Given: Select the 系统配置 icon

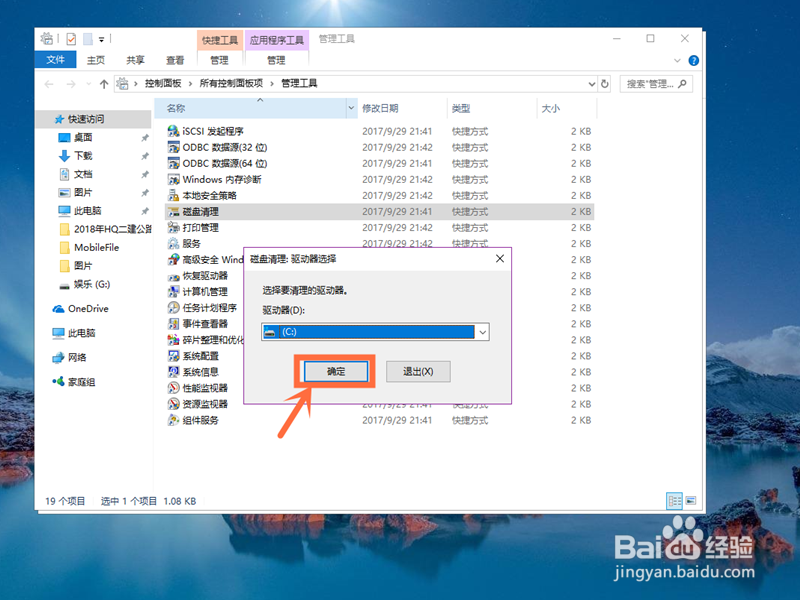Looking at the screenshot, I should (173, 356).
